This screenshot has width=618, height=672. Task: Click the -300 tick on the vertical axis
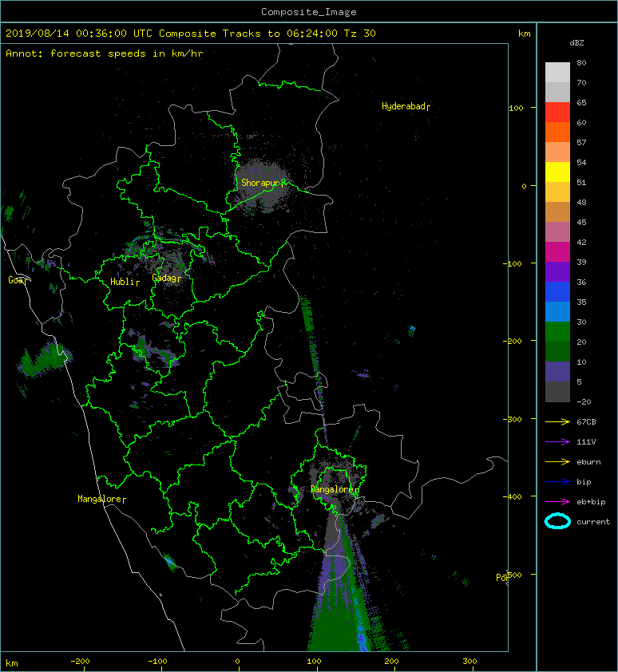pyautogui.click(x=513, y=419)
